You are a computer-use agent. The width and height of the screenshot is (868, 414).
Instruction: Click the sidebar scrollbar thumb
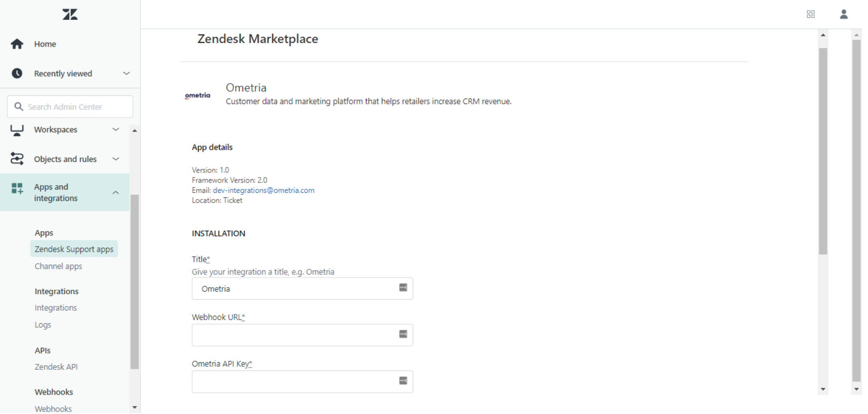point(134,282)
